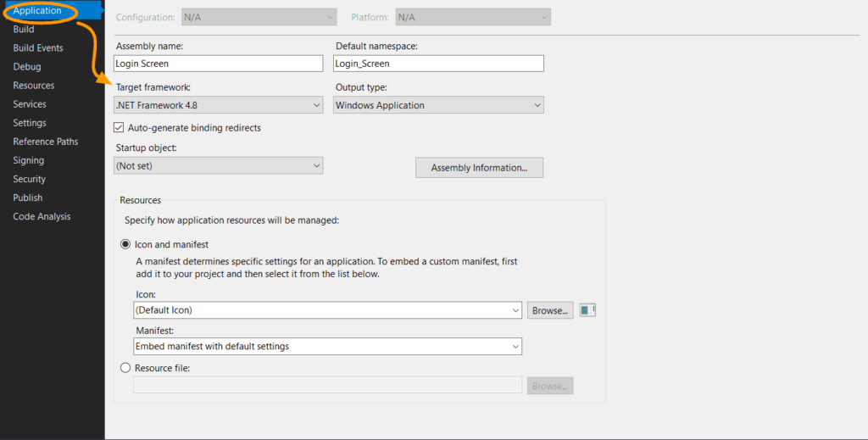Switch to Code Analysis tab
Screen dimensions: 868x440
coord(42,217)
